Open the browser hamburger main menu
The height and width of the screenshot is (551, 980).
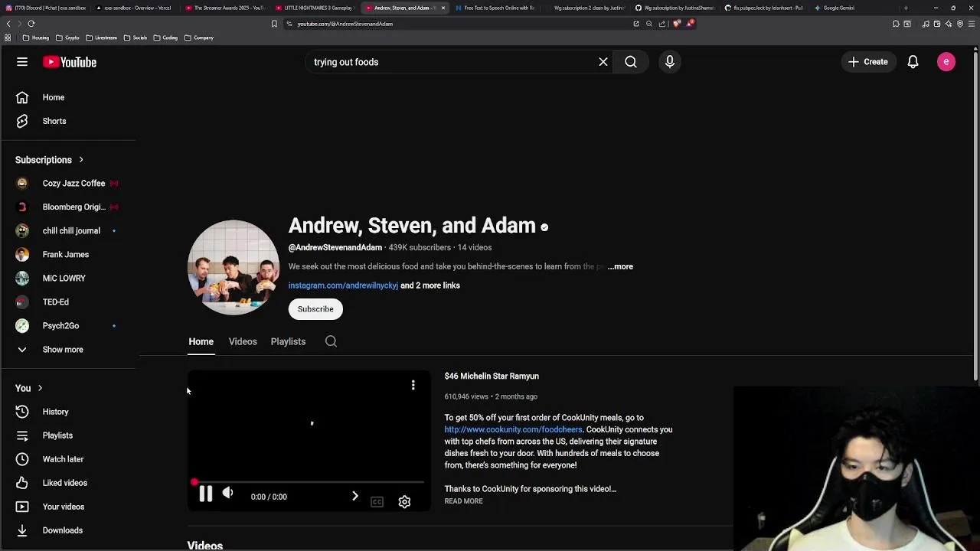coord(972,24)
